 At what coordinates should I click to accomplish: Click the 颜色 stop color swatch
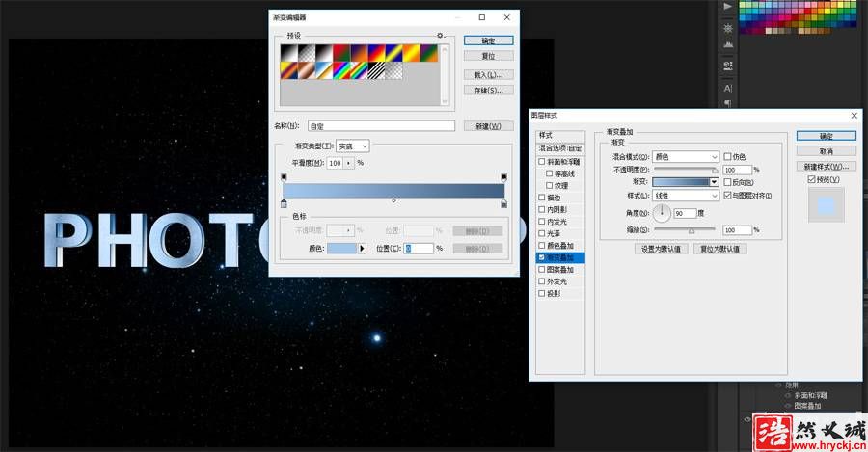(342, 249)
